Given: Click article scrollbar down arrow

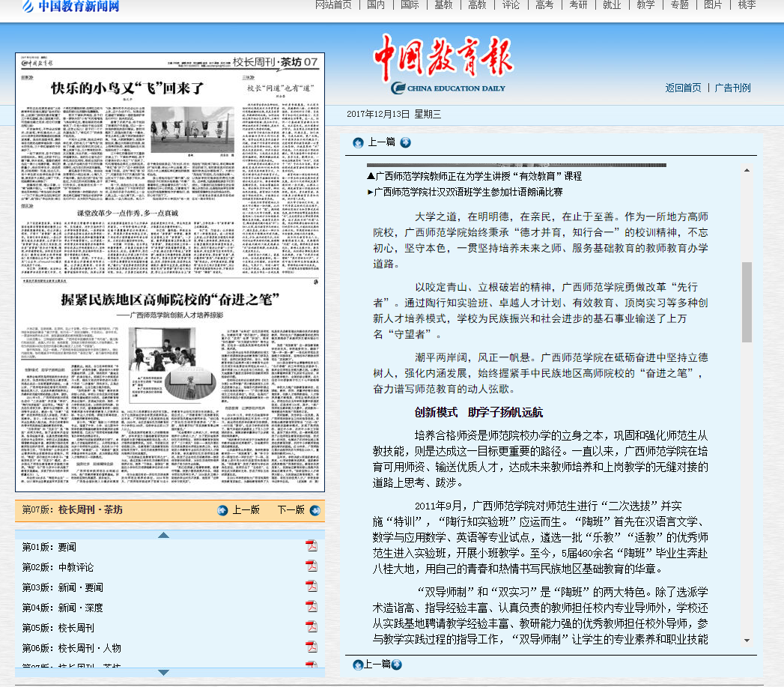Looking at the screenshot, I should point(747,641).
